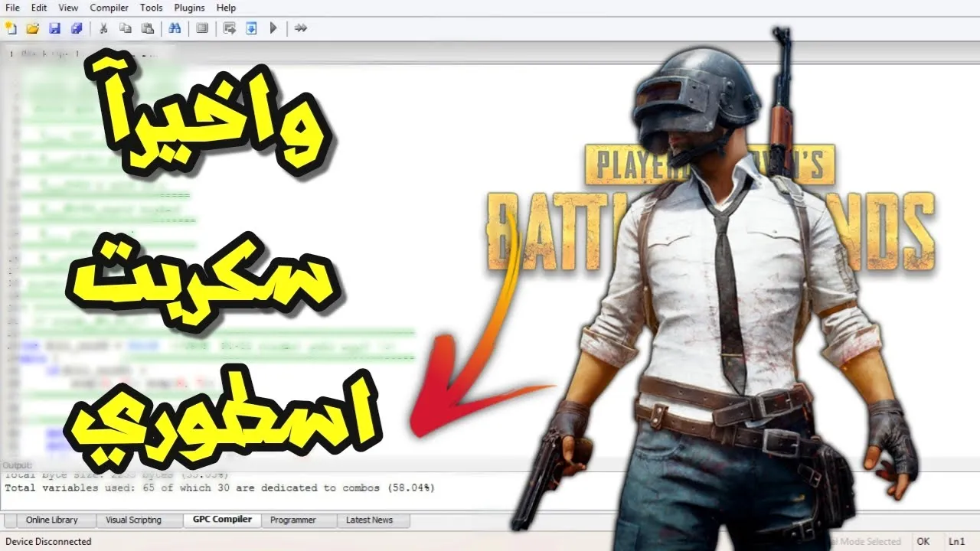Open the Edit menu
This screenshot has height=551, width=980.
tap(39, 8)
